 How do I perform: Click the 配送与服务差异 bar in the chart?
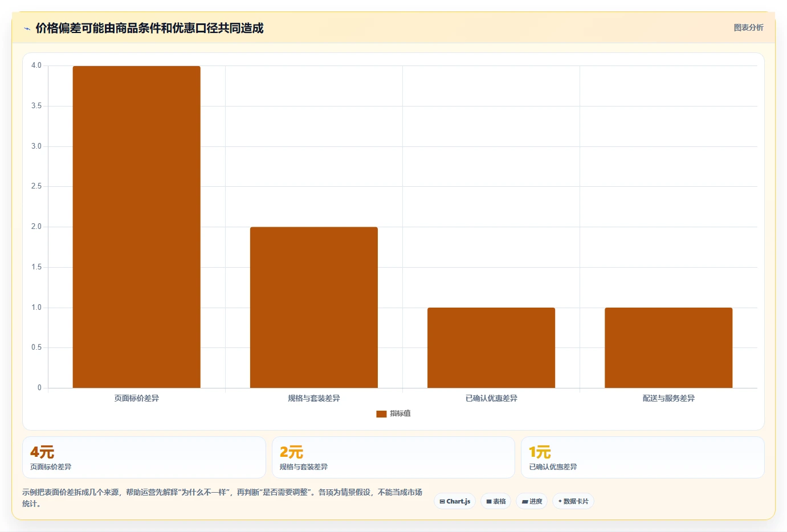pos(668,347)
